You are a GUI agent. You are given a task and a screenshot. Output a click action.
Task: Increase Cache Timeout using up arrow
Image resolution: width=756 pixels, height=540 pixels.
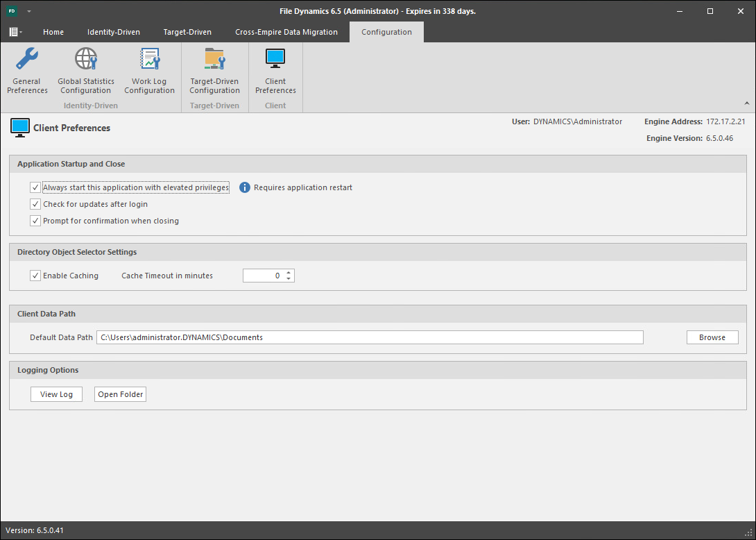[x=289, y=272]
